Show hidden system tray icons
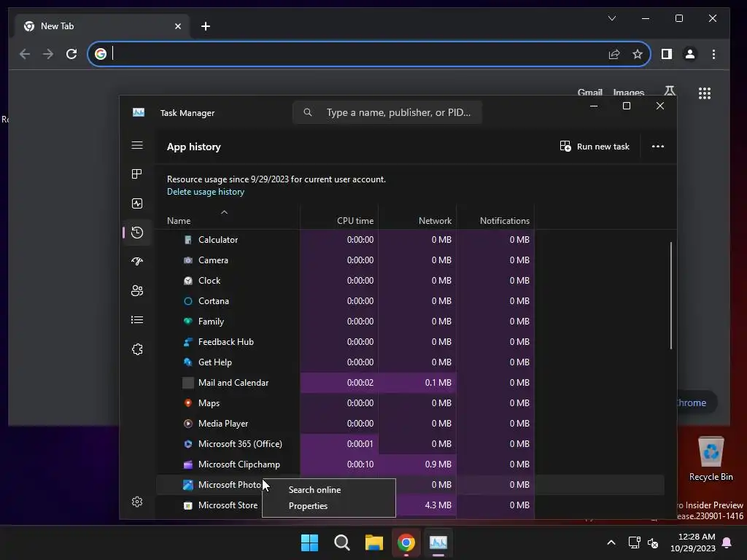The height and width of the screenshot is (560, 747). (x=611, y=542)
